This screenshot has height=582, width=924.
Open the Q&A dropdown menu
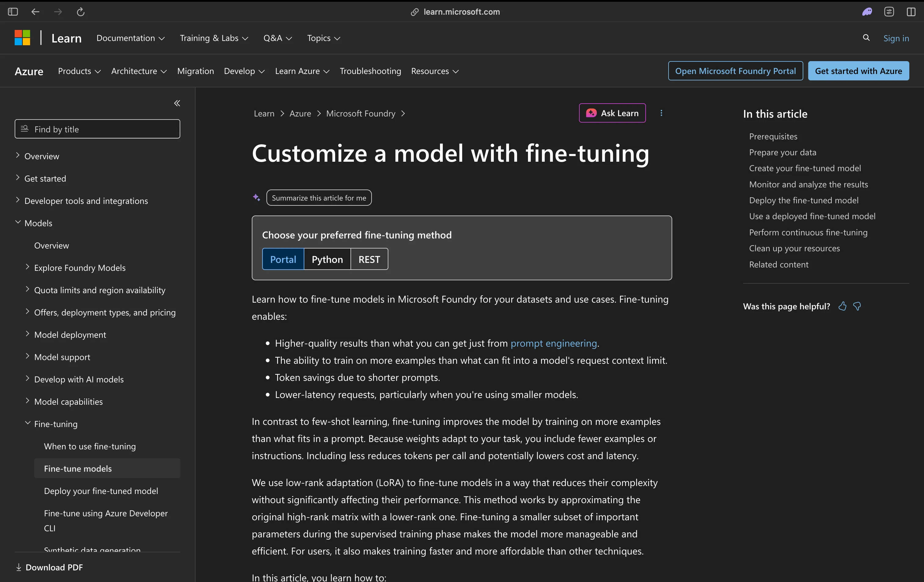(x=277, y=38)
